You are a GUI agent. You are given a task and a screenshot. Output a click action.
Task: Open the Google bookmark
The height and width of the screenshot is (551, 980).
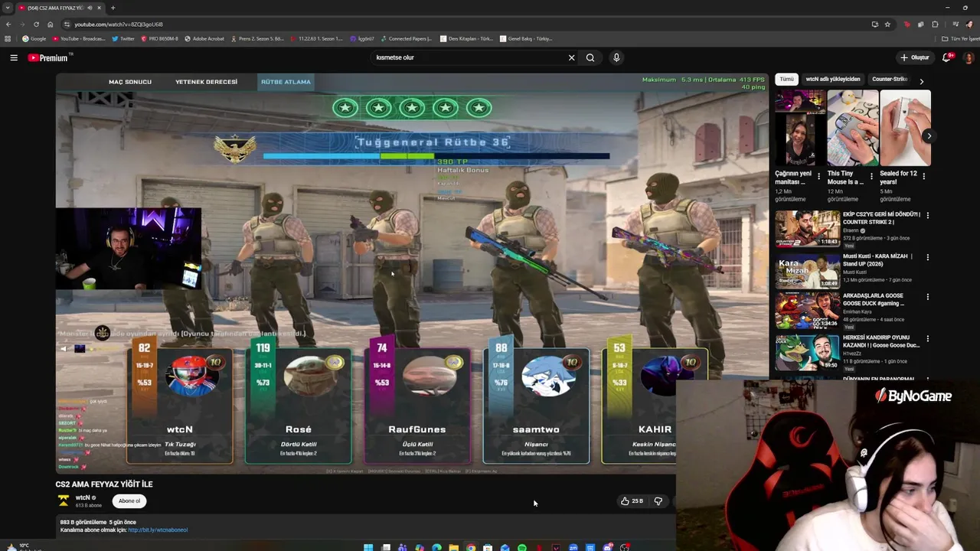point(34,38)
